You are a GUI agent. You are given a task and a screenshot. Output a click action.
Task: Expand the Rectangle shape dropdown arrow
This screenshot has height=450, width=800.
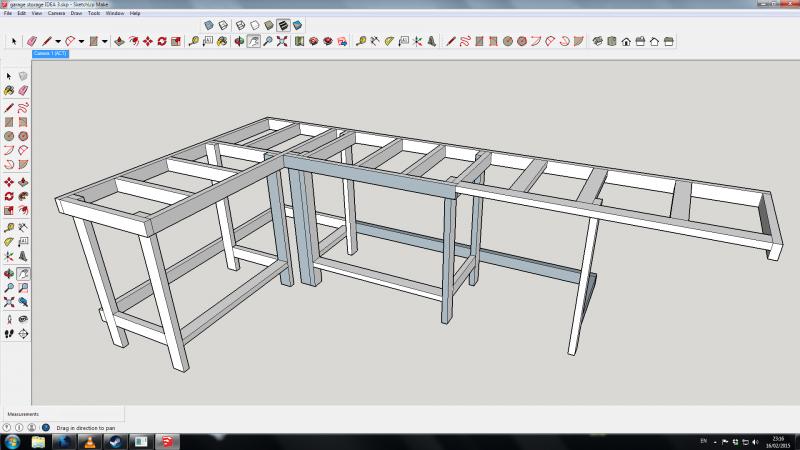[x=105, y=41]
